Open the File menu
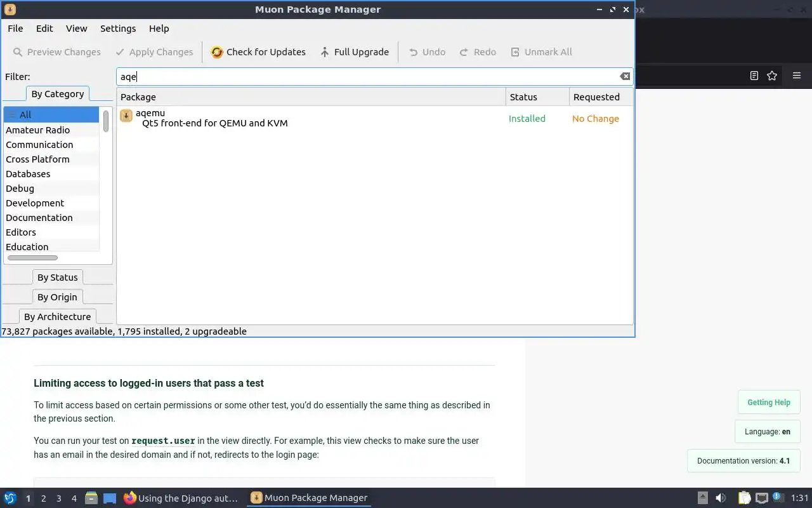The width and height of the screenshot is (812, 508). pyautogui.click(x=15, y=29)
